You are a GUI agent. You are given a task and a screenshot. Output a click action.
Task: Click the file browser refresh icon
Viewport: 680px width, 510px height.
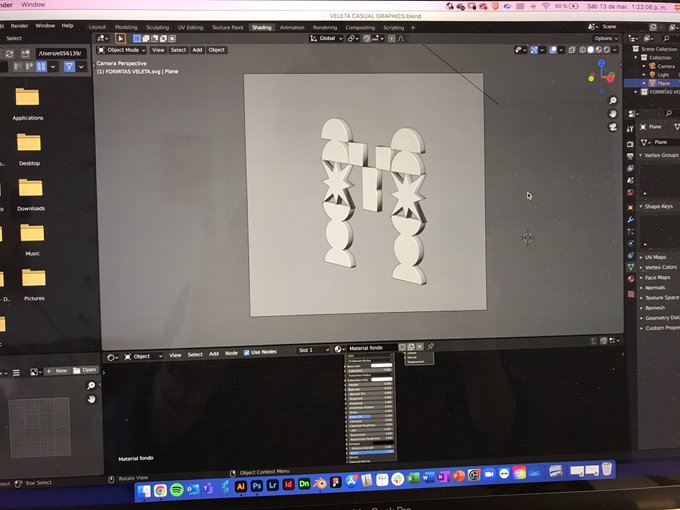coord(10,54)
